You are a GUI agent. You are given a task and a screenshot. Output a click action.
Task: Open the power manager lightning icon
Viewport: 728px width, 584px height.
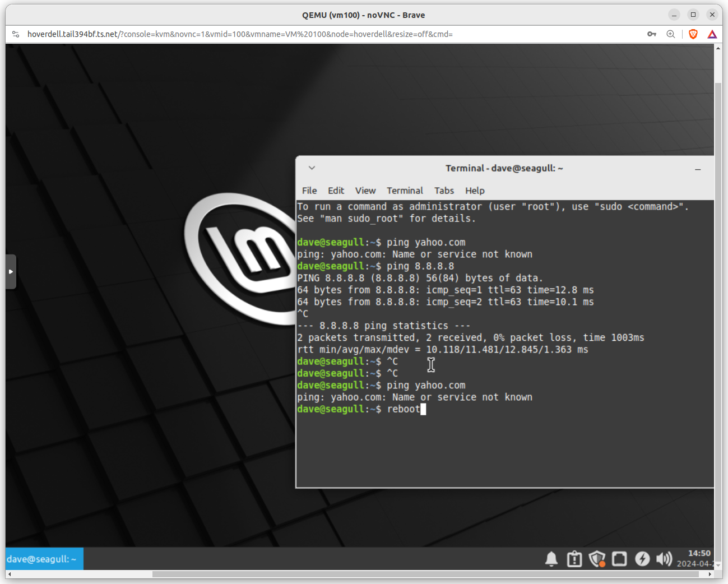pos(642,559)
